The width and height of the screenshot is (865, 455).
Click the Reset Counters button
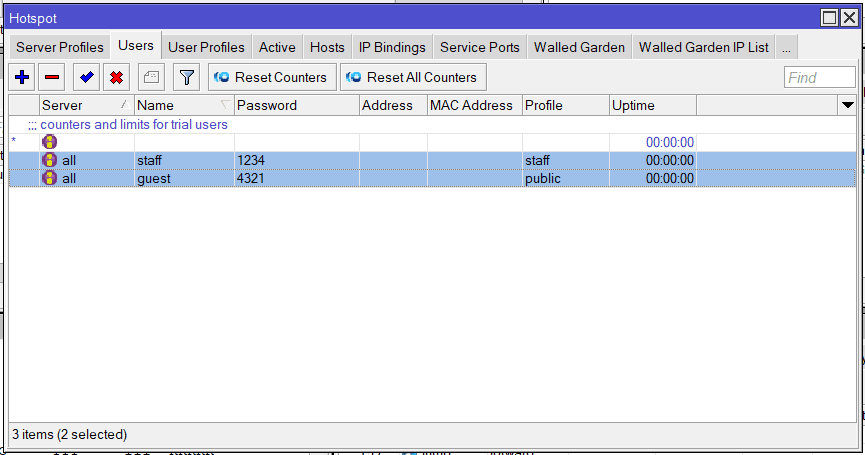pyautogui.click(x=271, y=77)
